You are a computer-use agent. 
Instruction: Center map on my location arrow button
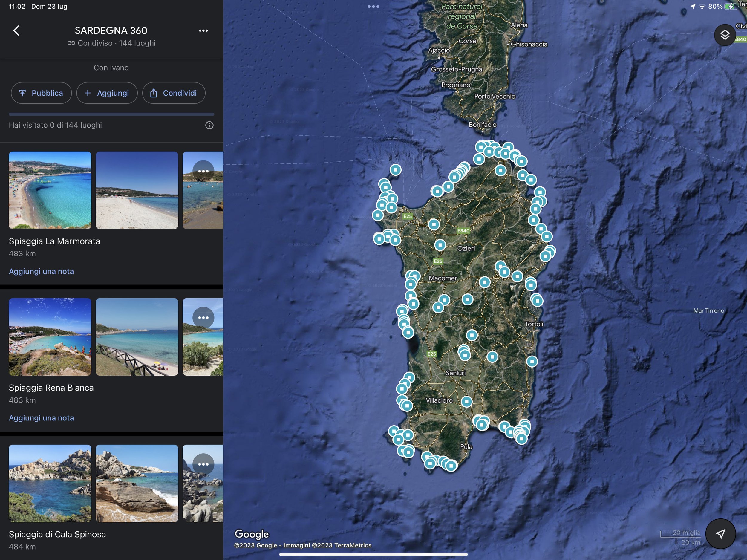tap(721, 534)
